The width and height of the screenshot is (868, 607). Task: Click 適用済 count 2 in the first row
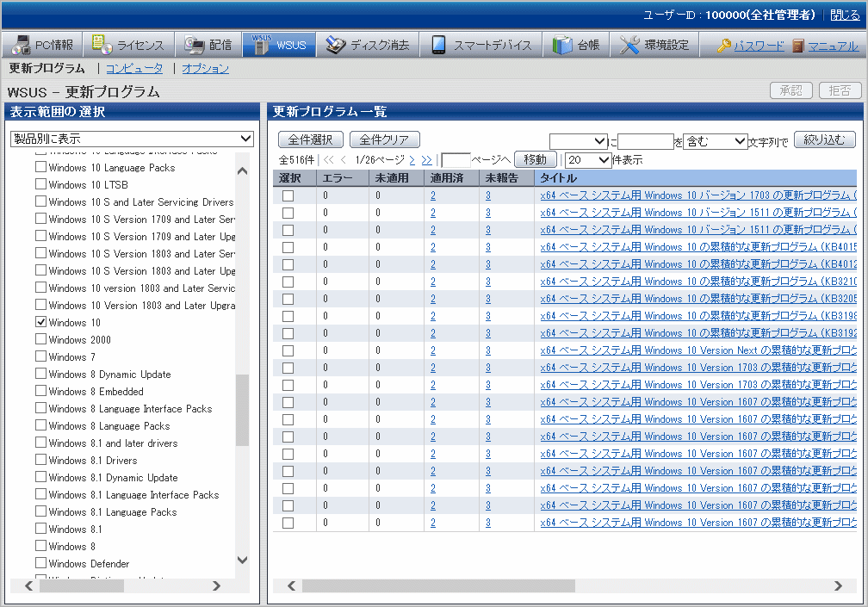pos(433,195)
